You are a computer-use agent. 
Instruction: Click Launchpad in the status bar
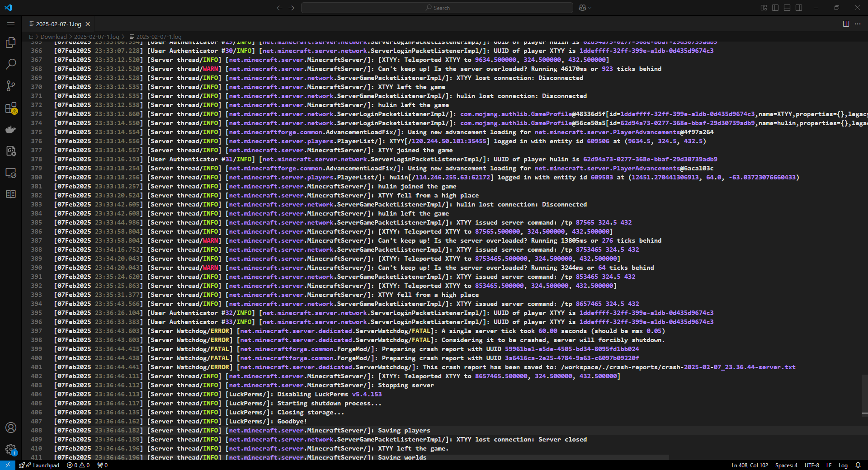[46, 465]
